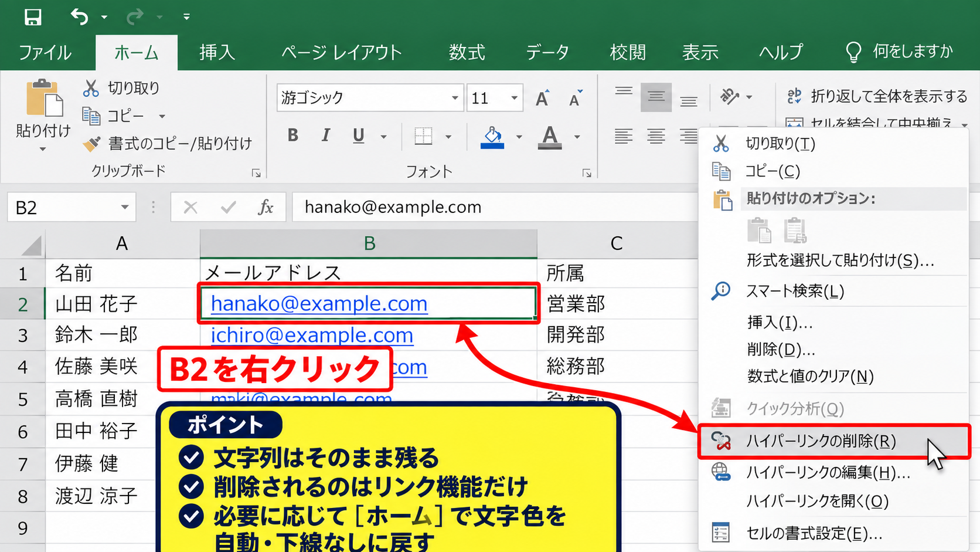Choose ハイパーリンクの削除(R) from context menu
Image resolution: width=980 pixels, height=552 pixels.
(833, 441)
